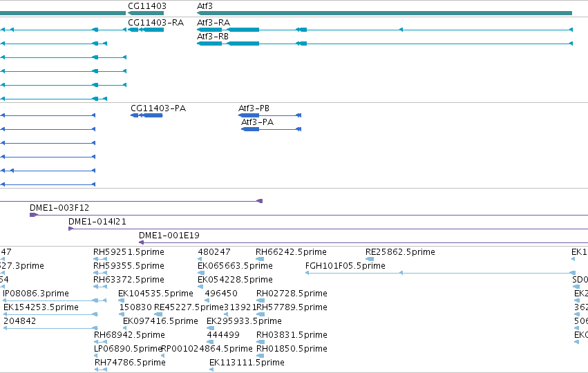Select the Atf3-RA transcript glyph
This screenshot has height=373, width=588.
tap(385, 30)
